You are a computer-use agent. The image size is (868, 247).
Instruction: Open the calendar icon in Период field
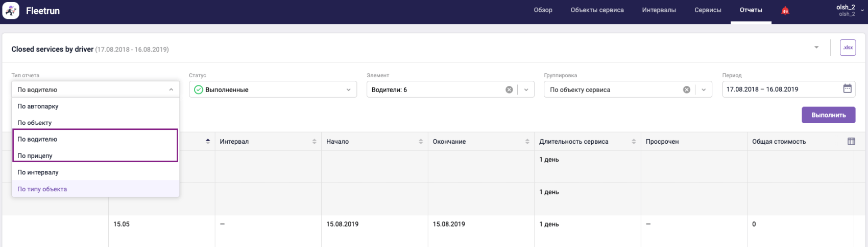click(847, 89)
